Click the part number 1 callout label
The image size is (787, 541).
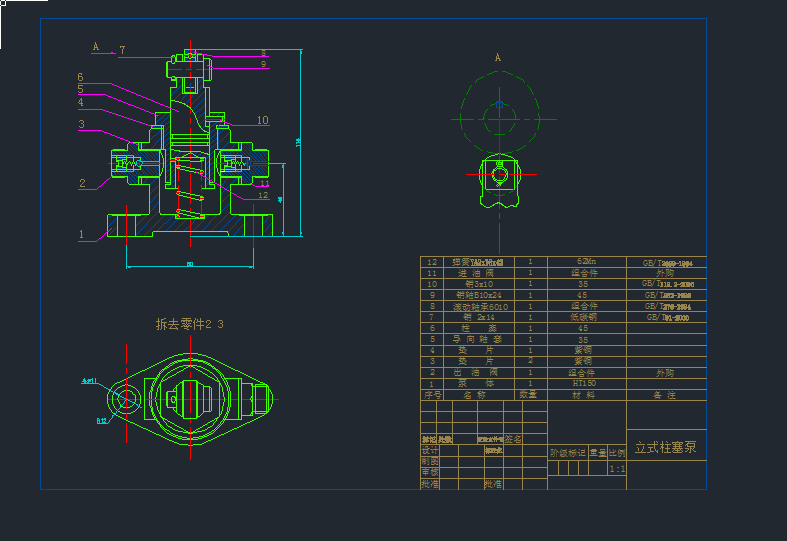pyautogui.click(x=81, y=234)
